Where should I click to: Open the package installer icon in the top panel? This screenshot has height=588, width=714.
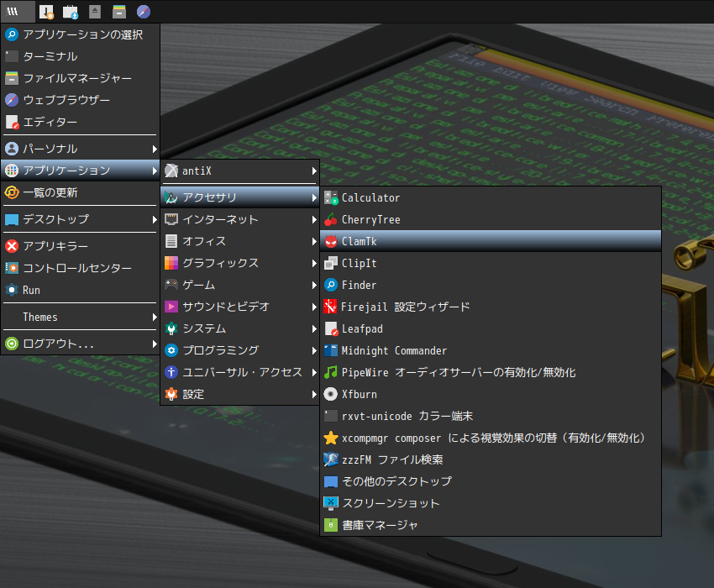[46, 12]
